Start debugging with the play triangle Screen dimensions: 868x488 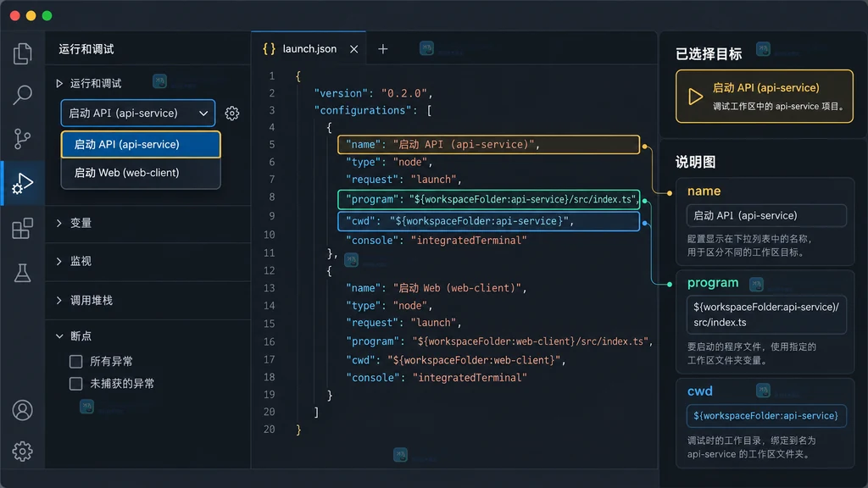pyautogui.click(x=59, y=84)
